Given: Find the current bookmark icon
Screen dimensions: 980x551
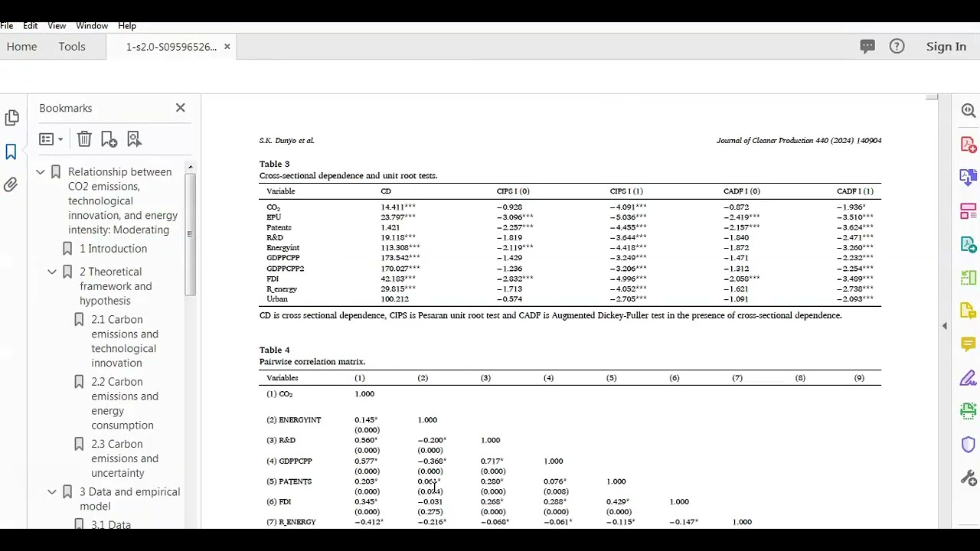Looking at the screenshot, I should pos(134,139).
